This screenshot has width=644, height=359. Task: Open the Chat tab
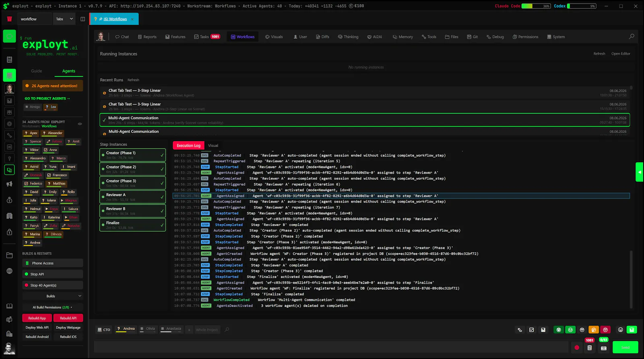coord(122,37)
